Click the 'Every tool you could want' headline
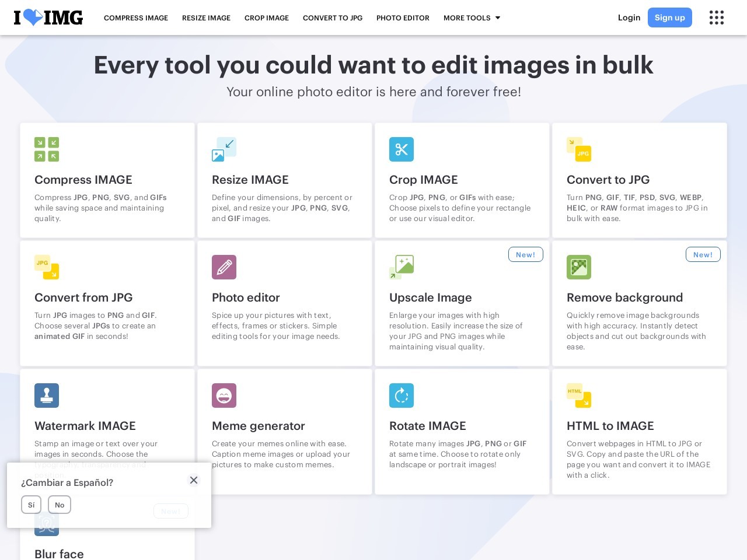This screenshot has width=747, height=560. tap(373, 65)
